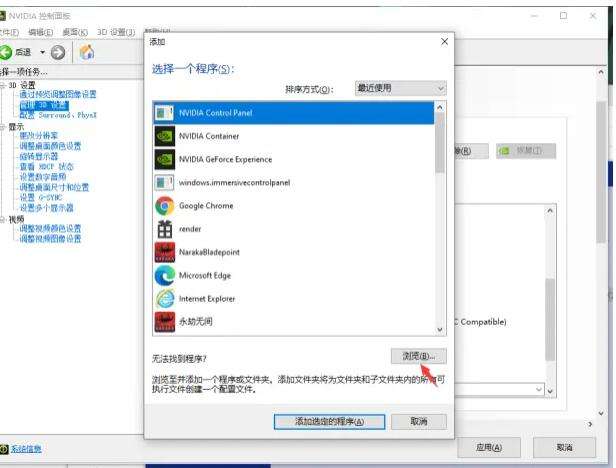Select 永劫无间 program name

point(196,321)
